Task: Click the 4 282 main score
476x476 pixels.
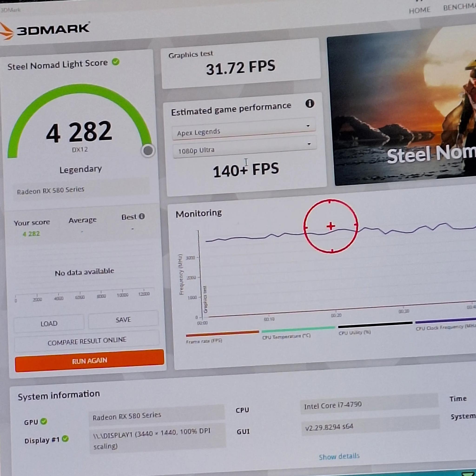Action: [79, 132]
